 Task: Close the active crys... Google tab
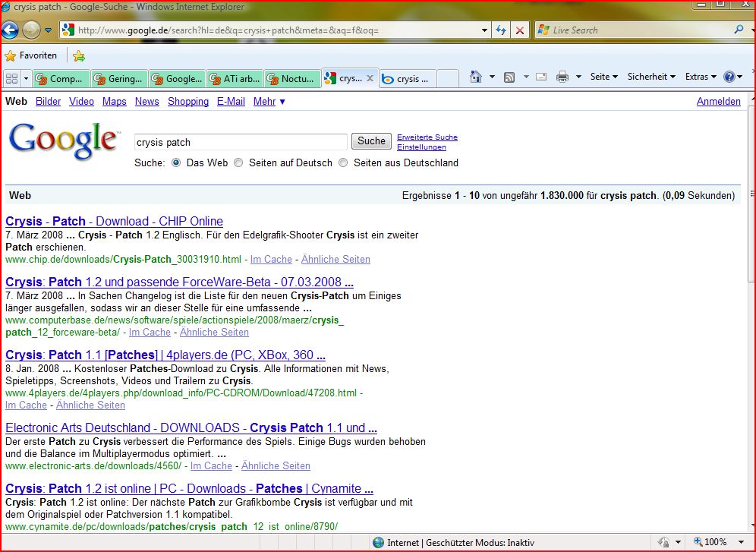(370, 78)
